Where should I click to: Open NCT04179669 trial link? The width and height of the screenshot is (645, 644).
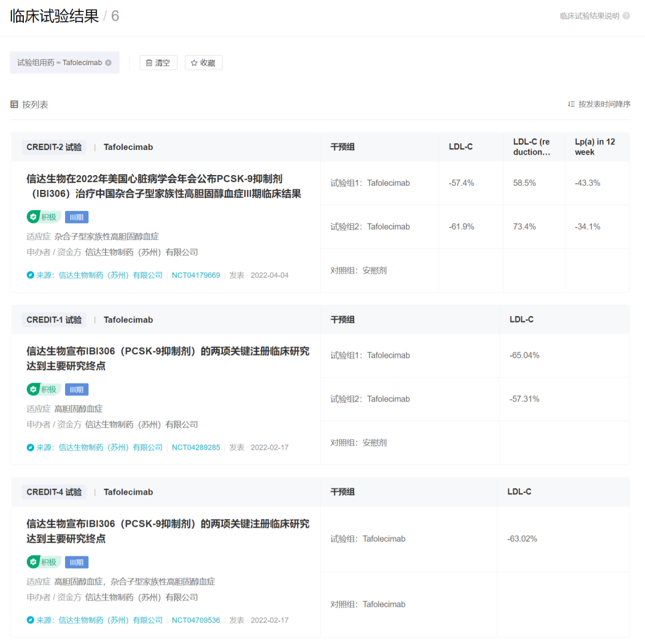pos(196,275)
